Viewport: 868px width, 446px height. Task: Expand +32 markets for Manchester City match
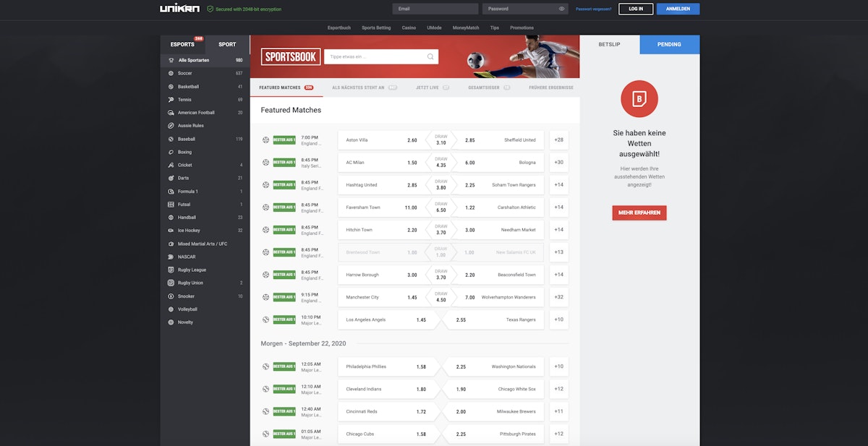(x=558, y=297)
